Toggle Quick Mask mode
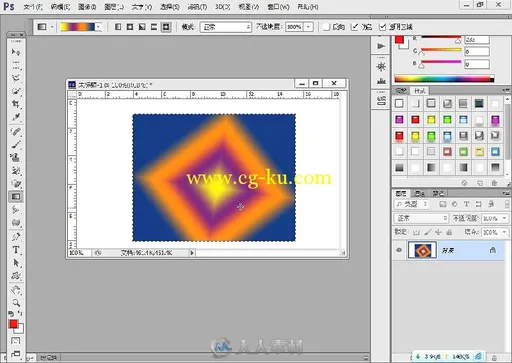Viewport: 512px width, 363px height. pos(16,341)
